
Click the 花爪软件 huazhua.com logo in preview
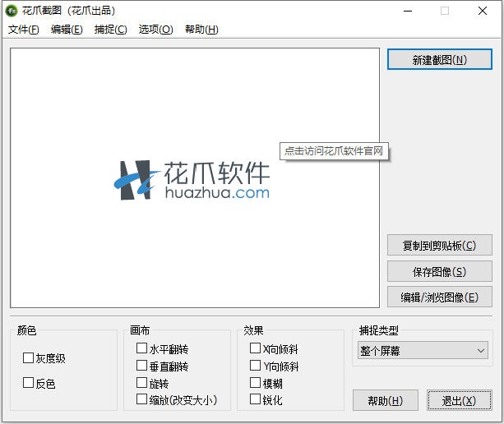pyautogui.click(x=192, y=180)
